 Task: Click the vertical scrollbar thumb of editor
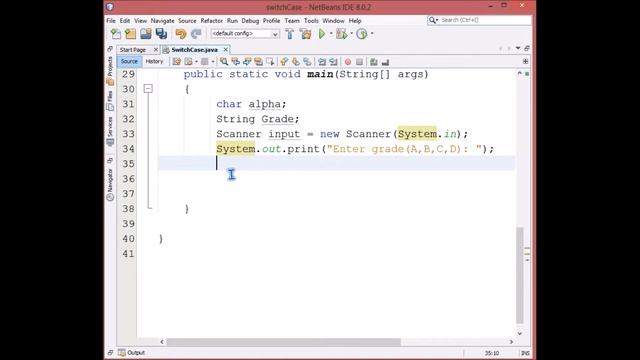pos(520,275)
